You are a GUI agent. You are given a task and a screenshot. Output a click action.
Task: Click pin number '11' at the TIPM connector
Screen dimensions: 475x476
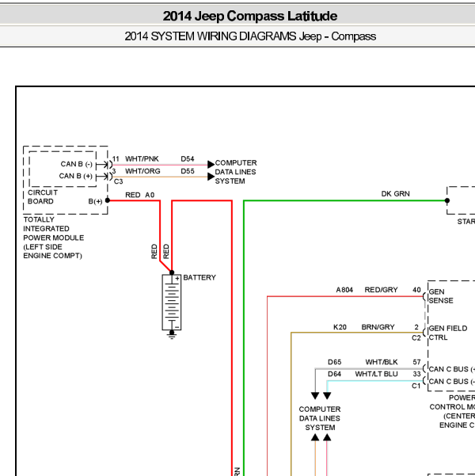point(116,158)
